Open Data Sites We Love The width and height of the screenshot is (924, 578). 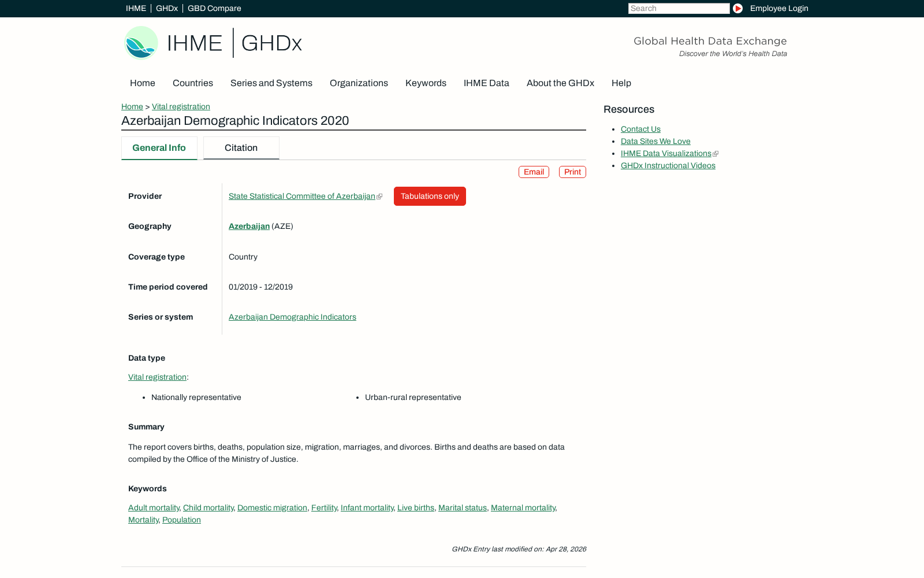655,142
